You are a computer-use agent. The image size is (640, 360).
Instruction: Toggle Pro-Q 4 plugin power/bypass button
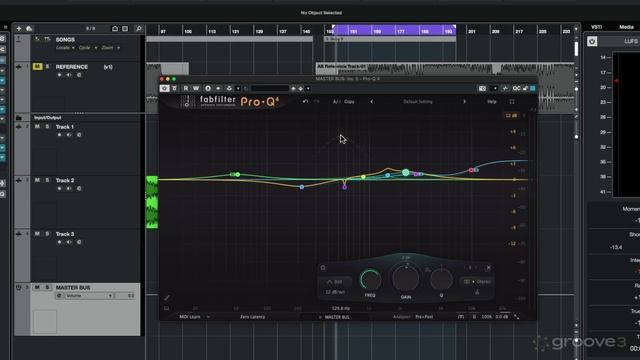164,88
